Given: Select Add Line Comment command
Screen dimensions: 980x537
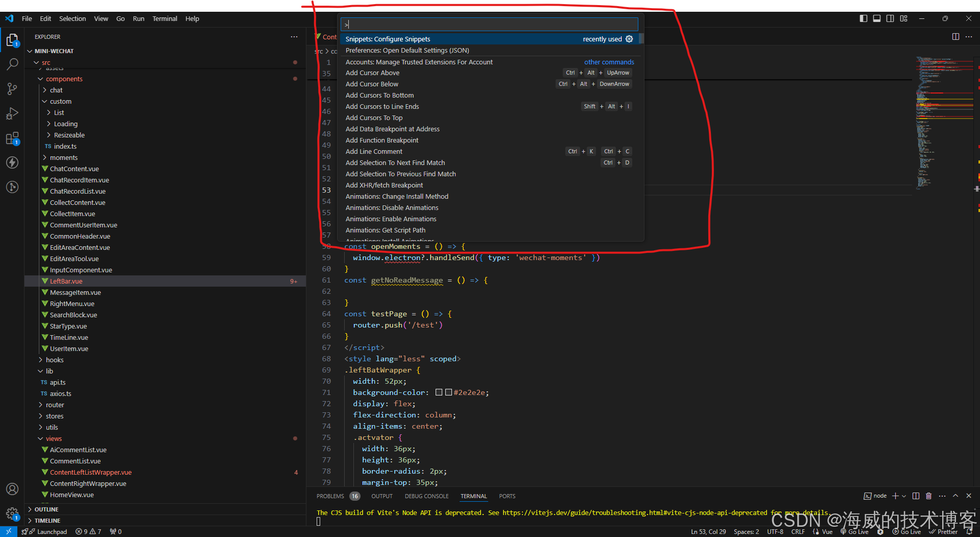Looking at the screenshot, I should click(x=489, y=151).
